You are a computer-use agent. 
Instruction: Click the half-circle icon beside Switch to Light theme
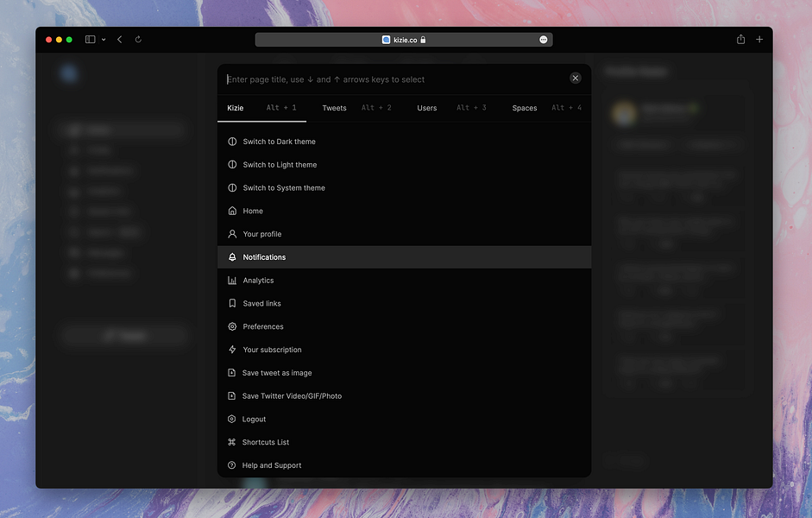click(x=232, y=165)
